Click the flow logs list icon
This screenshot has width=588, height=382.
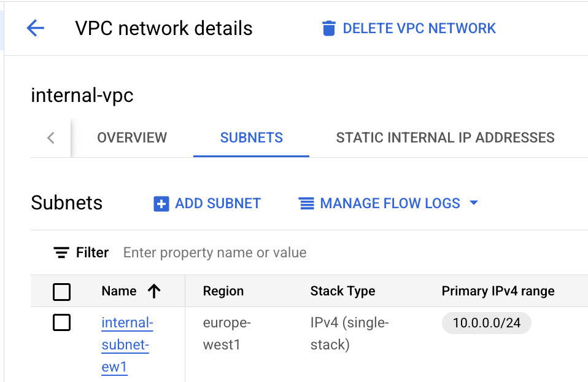tap(306, 204)
